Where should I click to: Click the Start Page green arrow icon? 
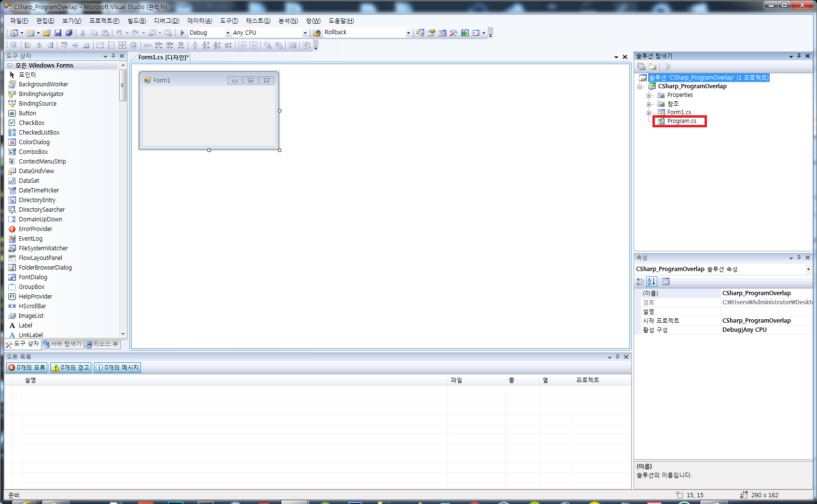tap(465, 33)
